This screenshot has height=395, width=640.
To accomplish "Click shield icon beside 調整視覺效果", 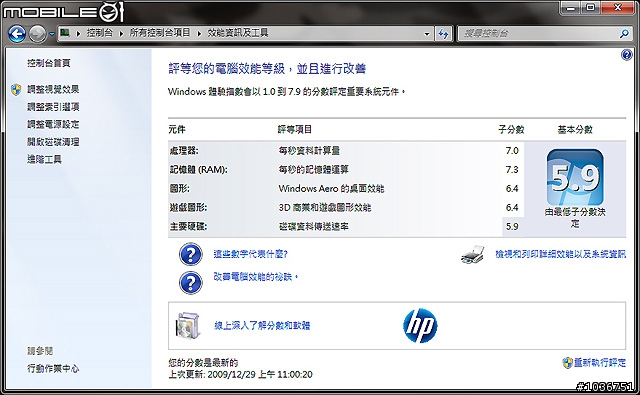I will tap(16, 90).
